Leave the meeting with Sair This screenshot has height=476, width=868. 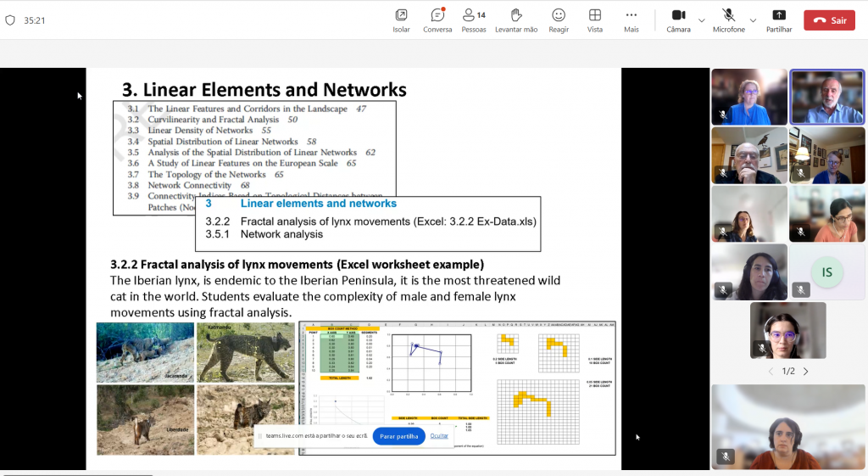pos(829,20)
